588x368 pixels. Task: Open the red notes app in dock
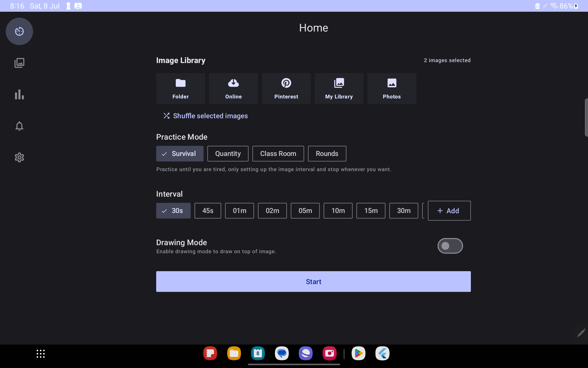click(210, 354)
